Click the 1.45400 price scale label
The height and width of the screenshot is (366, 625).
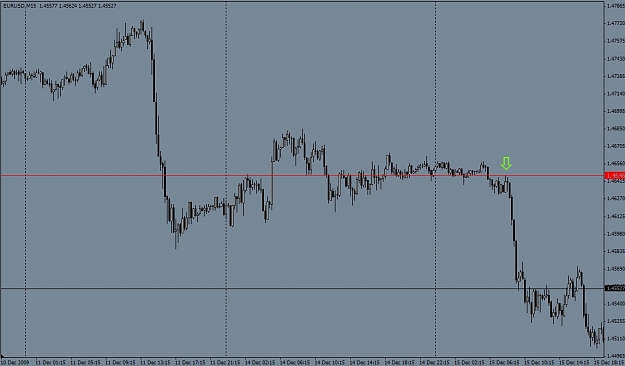(616, 303)
